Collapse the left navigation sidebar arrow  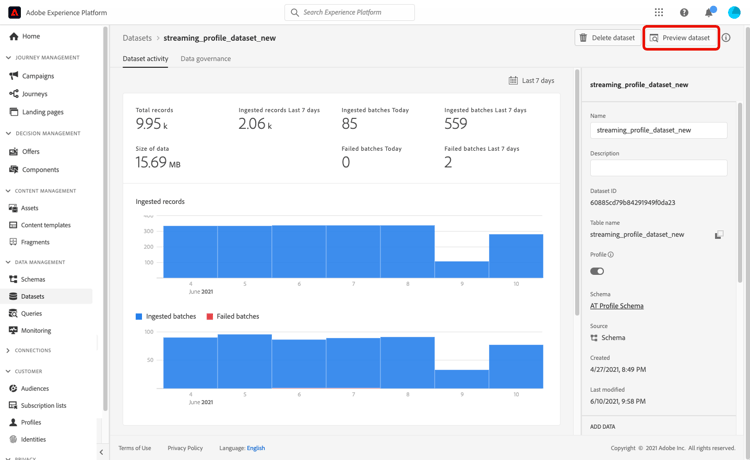(x=101, y=452)
